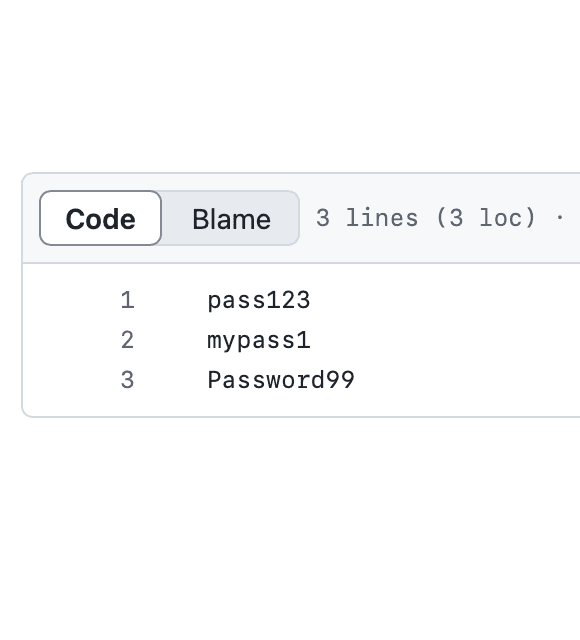The image size is (580, 640).
Task: Click empty gutter left of line 1
Action: tap(69, 300)
